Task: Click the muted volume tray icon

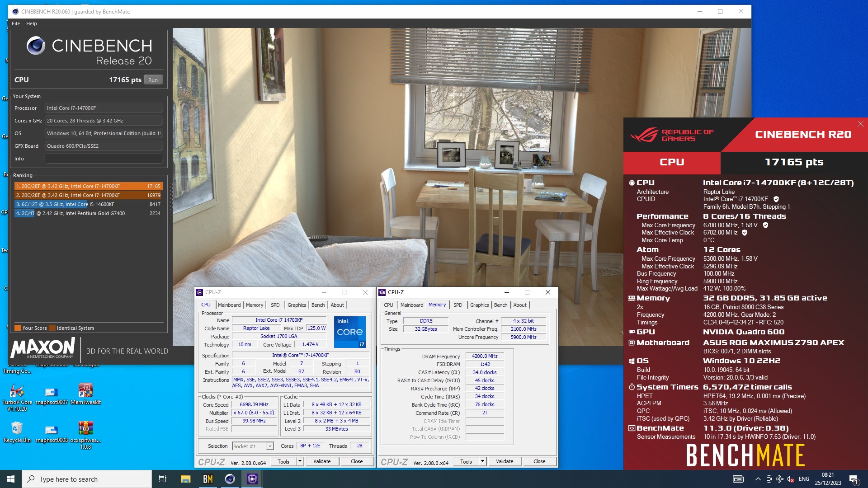Action: [790, 479]
